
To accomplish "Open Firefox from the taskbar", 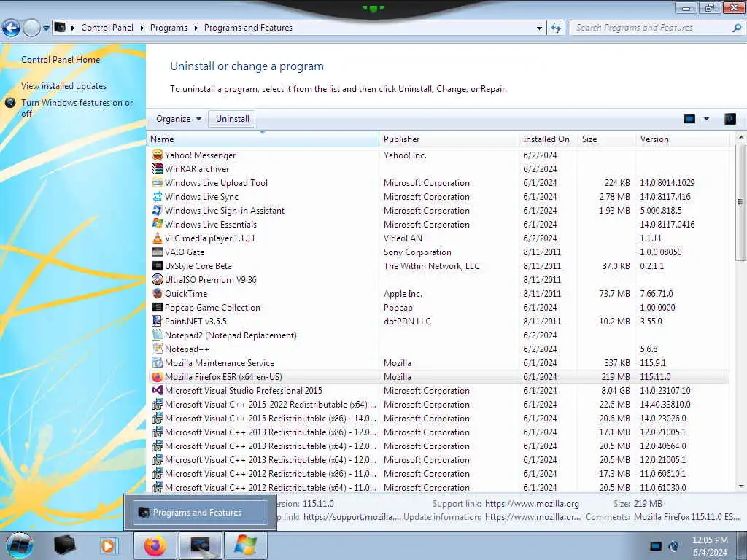I will point(155,545).
